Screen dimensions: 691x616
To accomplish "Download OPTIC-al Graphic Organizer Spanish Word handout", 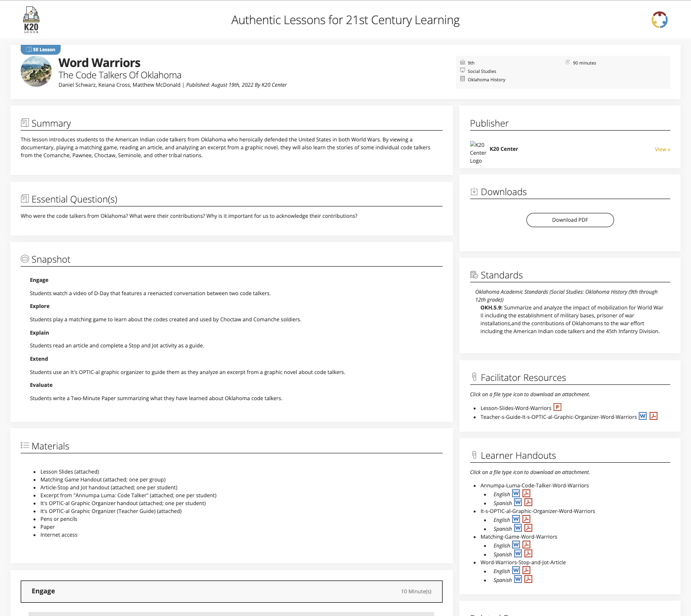I will click(518, 528).
